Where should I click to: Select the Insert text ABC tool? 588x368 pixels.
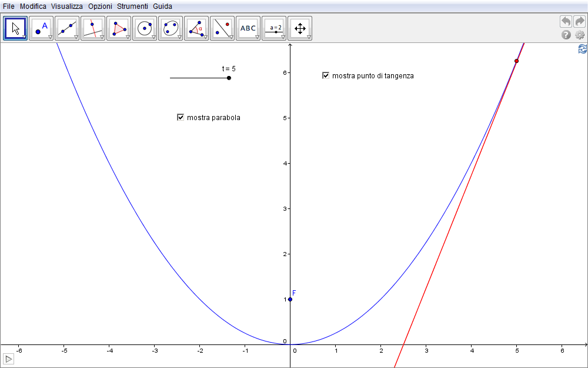(x=248, y=28)
